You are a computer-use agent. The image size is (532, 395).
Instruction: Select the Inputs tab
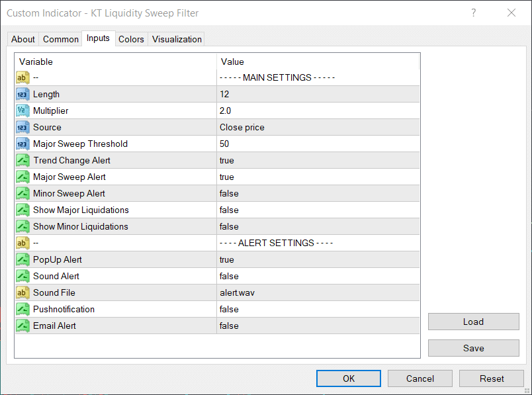click(x=98, y=38)
